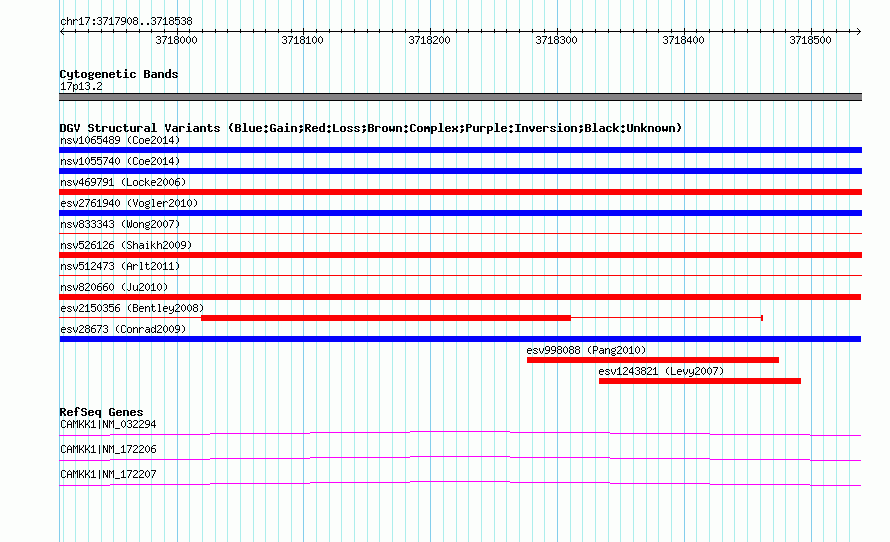
Task: Open transcript CAMKK1|NM_172207 label
Action: click(x=108, y=474)
